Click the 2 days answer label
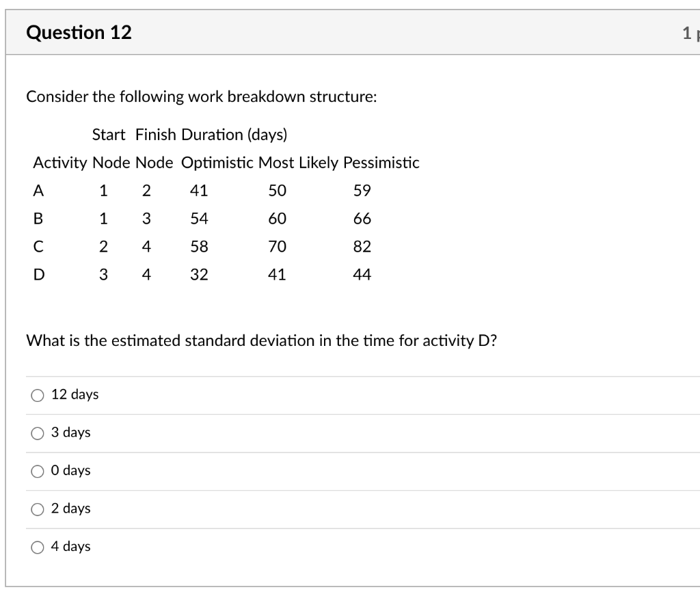This screenshot has width=700, height=592. (x=70, y=509)
